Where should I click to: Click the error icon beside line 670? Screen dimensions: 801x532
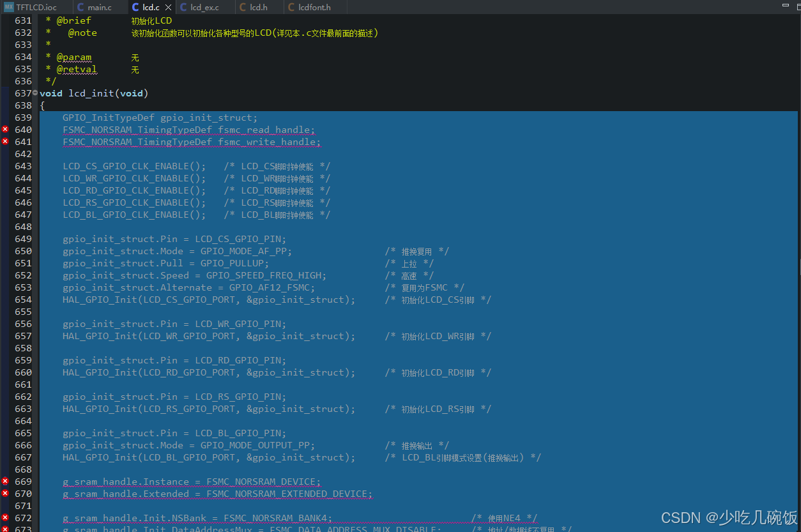pyautogui.click(x=4, y=494)
